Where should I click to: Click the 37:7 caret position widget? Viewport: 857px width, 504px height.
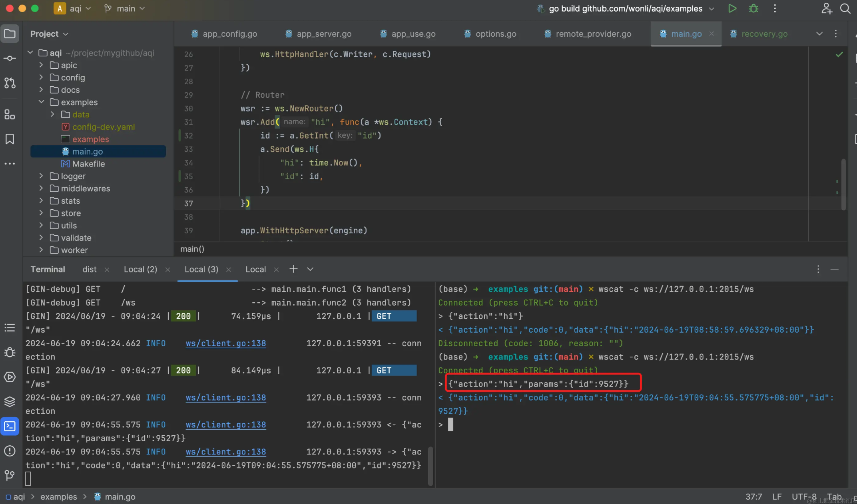[x=754, y=497]
